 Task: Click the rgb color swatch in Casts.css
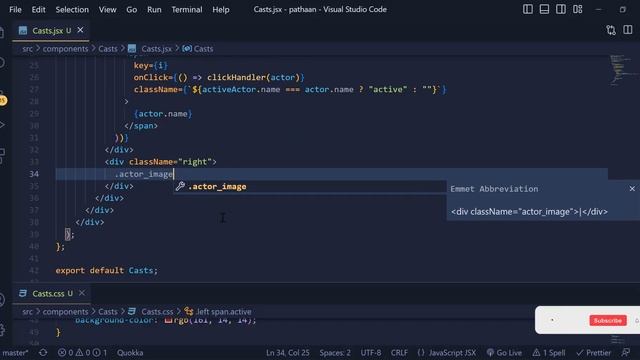coord(168,320)
